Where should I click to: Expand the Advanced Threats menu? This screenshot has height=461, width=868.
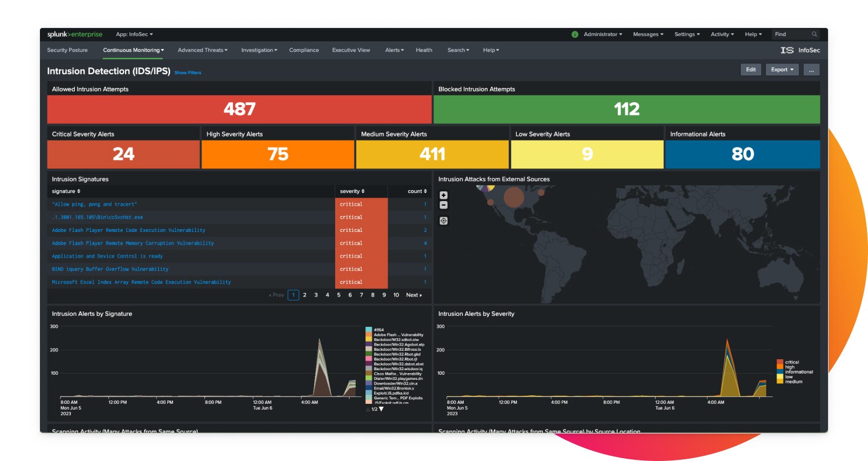[202, 50]
